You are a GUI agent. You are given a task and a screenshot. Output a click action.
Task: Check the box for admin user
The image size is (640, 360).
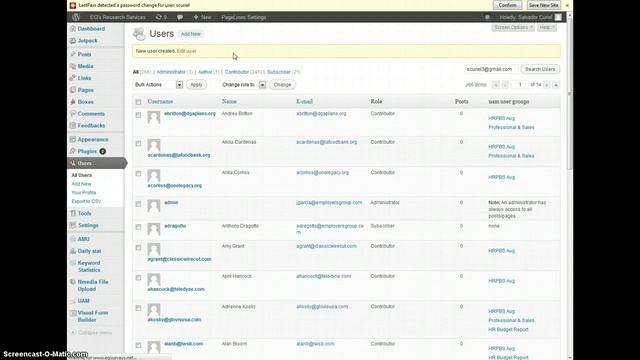tap(138, 204)
